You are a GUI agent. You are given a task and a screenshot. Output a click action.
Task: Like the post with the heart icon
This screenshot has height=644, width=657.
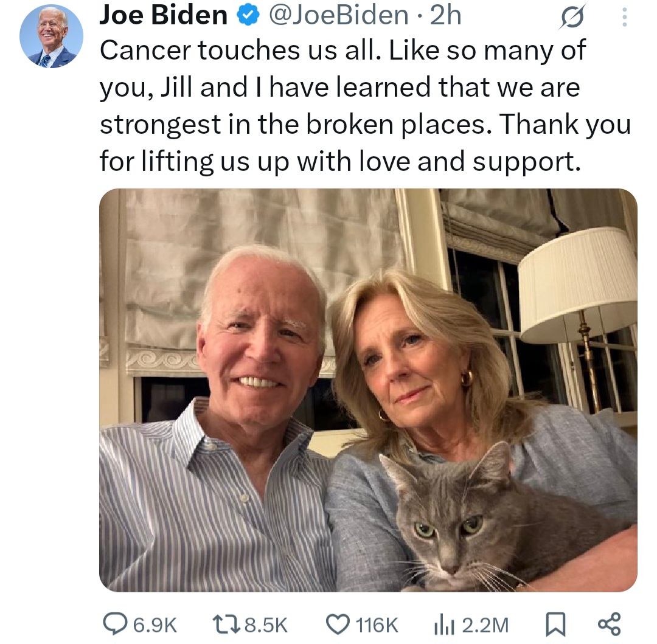point(337,624)
